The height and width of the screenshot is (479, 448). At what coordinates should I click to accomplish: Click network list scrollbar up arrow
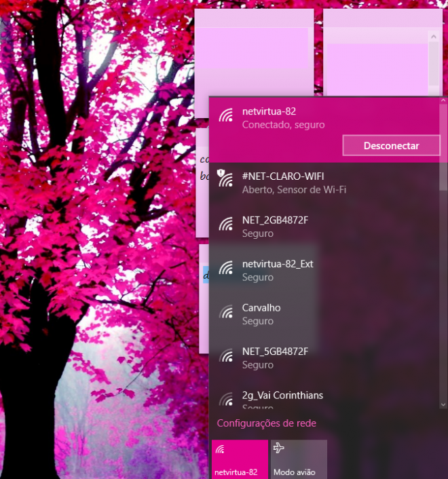click(x=443, y=100)
